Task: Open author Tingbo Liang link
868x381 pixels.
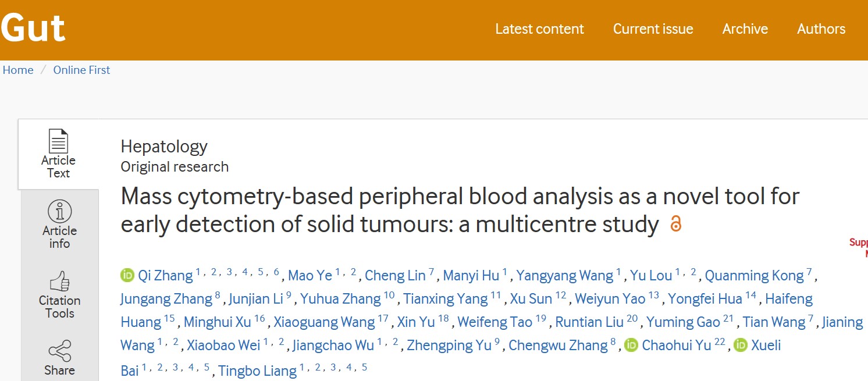Action: click(x=257, y=371)
